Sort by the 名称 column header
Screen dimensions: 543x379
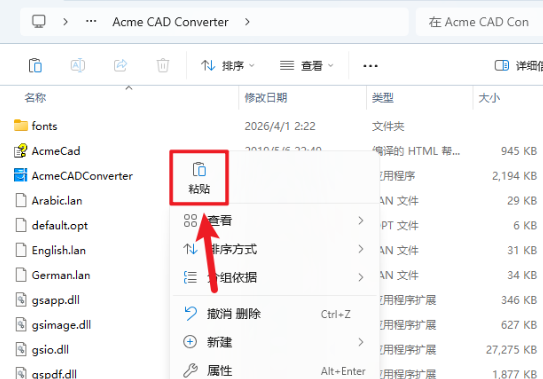35,98
